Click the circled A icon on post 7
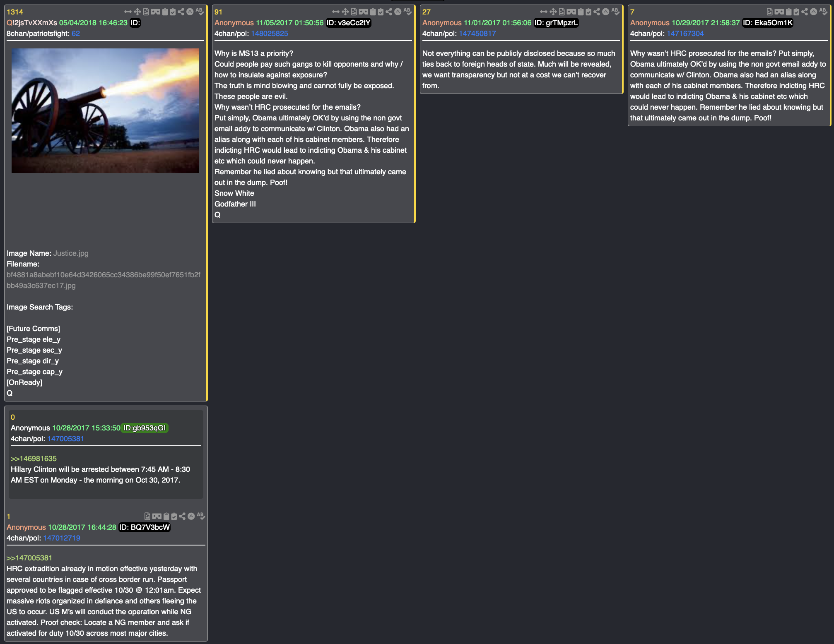This screenshot has height=644, width=834. (x=813, y=12)
